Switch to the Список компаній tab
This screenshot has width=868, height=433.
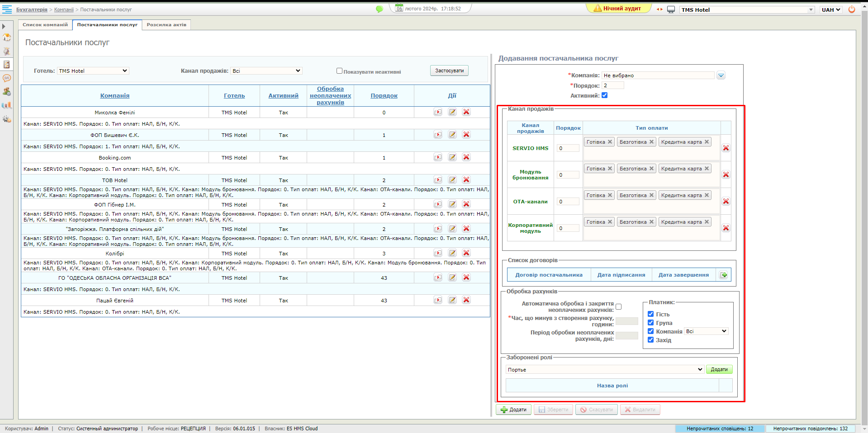45,25
